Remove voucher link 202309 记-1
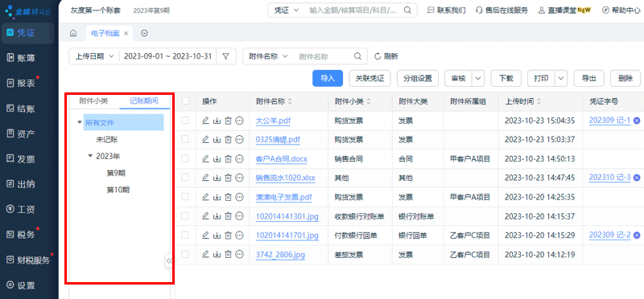Viewport: 644px width, 299px height. tap(637, 121)
